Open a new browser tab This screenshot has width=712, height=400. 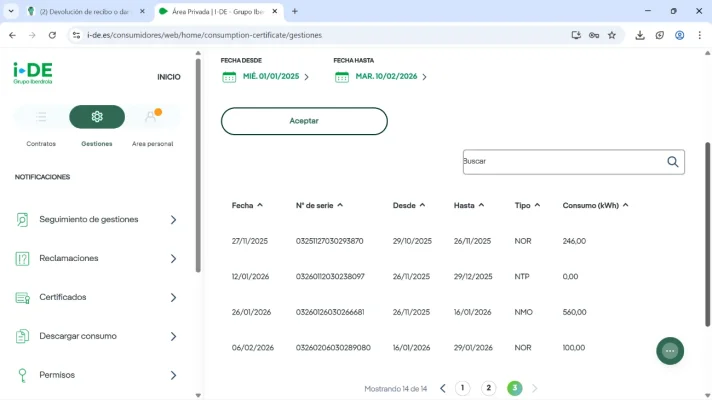tap(295, 11)
